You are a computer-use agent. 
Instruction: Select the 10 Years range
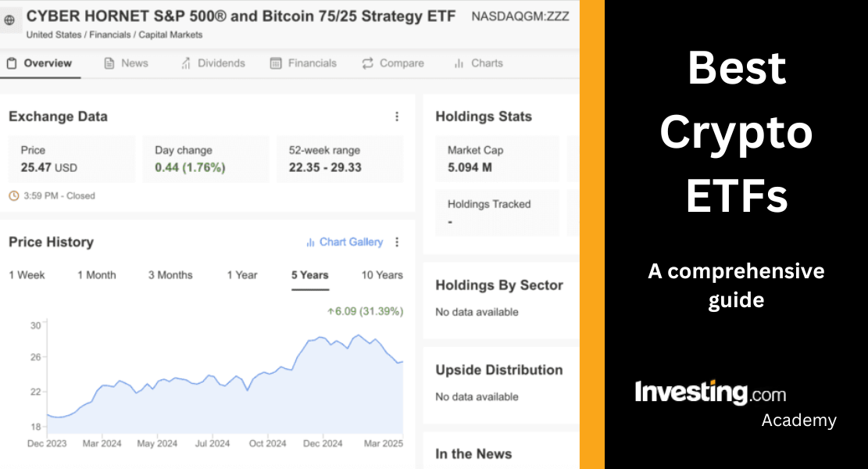pos(382,275)
